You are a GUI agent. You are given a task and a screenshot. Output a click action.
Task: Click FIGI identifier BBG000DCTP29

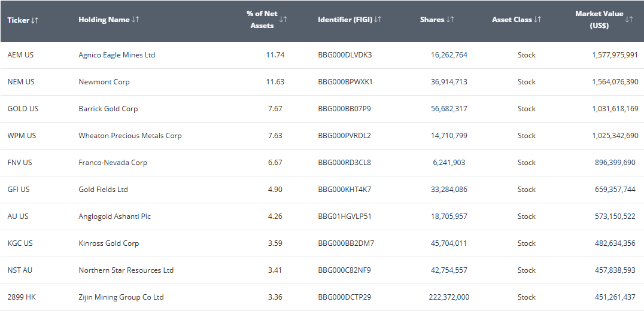345,297
